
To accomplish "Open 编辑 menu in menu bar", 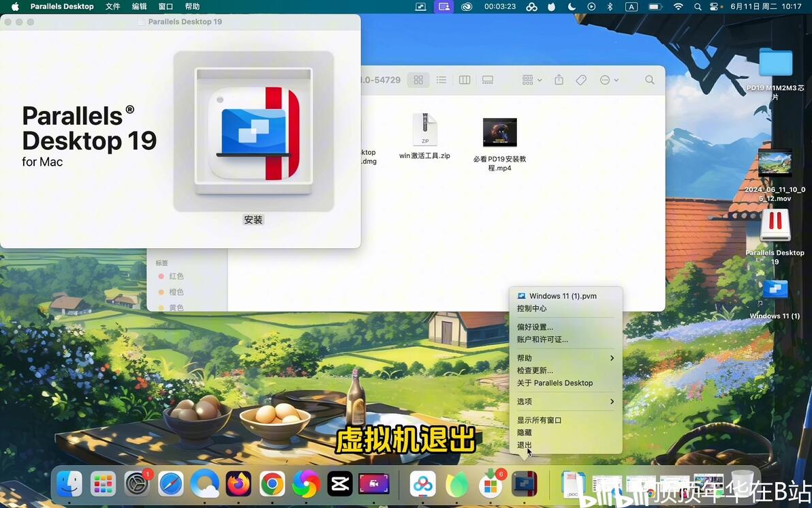I will (x=139, y=7).
